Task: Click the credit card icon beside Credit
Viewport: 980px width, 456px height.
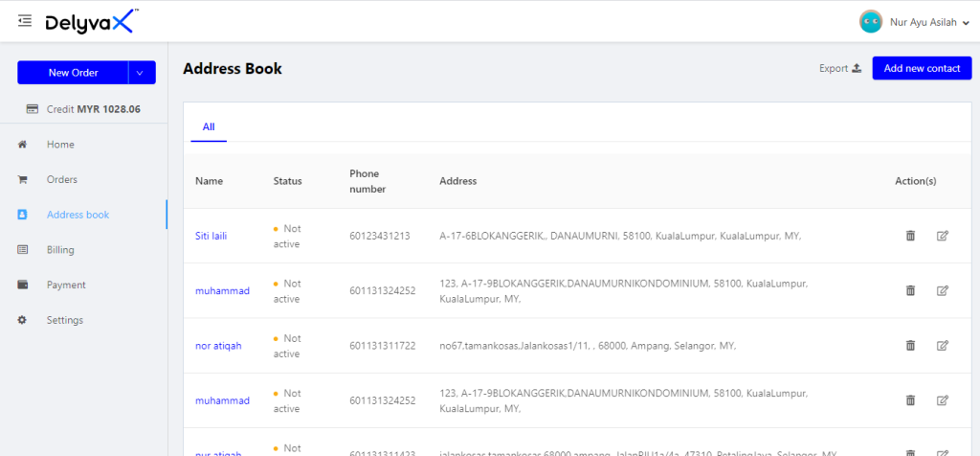Action: [x=33, y=109]
